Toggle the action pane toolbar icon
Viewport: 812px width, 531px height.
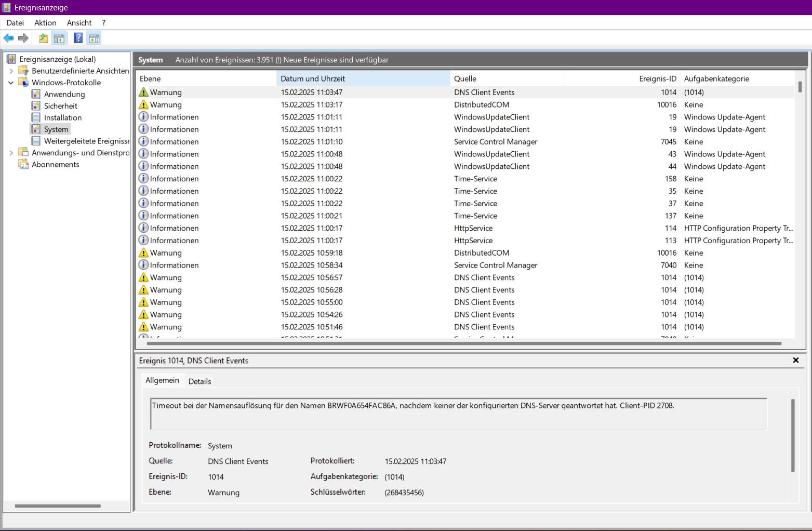94,38
